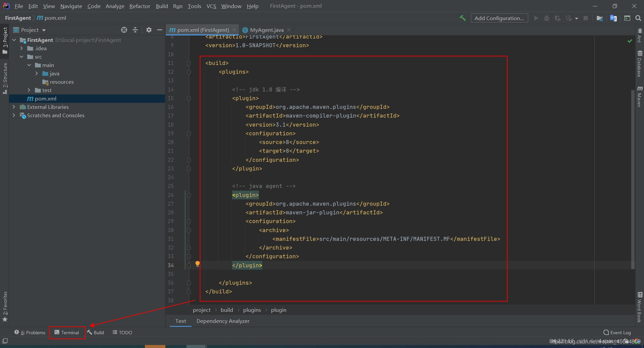Open the Tools menu
The width and height of the screenshot is (644, 348).
(194, 6)
